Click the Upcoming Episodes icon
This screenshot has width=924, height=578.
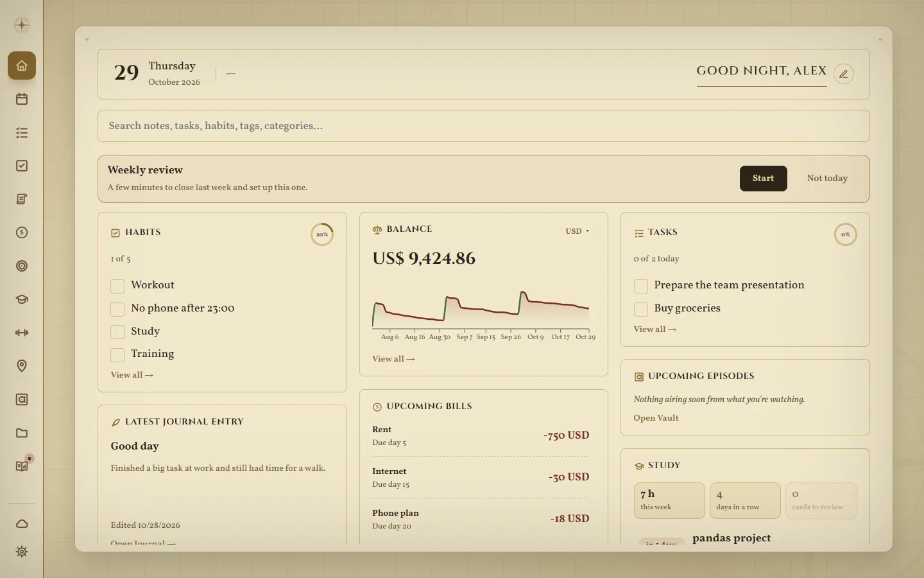pyautogui.click(x=639, y=376)
